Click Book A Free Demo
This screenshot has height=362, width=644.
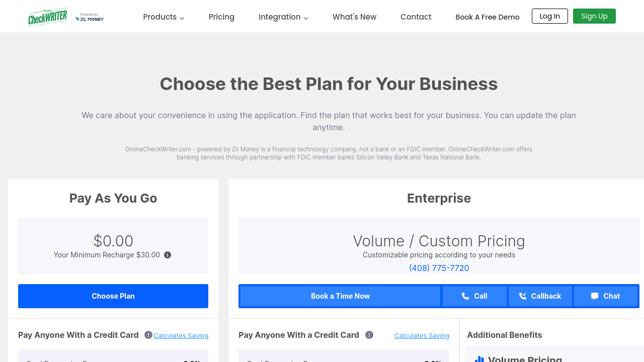click(487, 17)
